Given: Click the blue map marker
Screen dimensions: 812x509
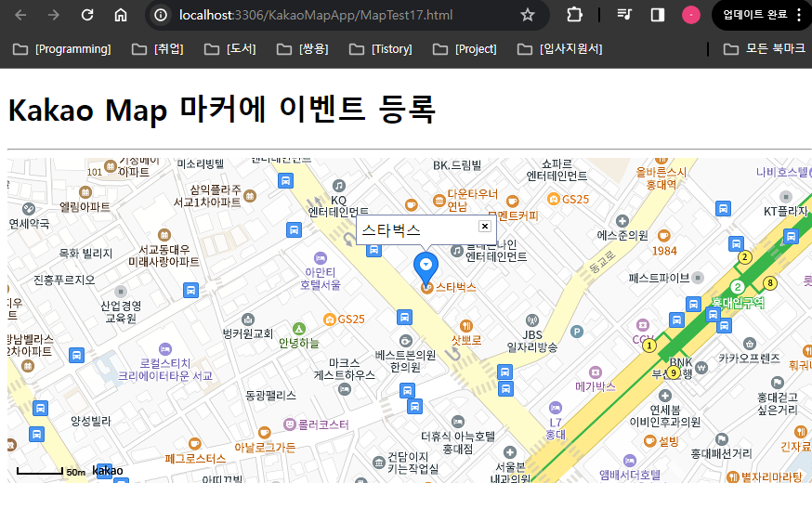Looking at the screenshot, I should click(x=426, y=269).
